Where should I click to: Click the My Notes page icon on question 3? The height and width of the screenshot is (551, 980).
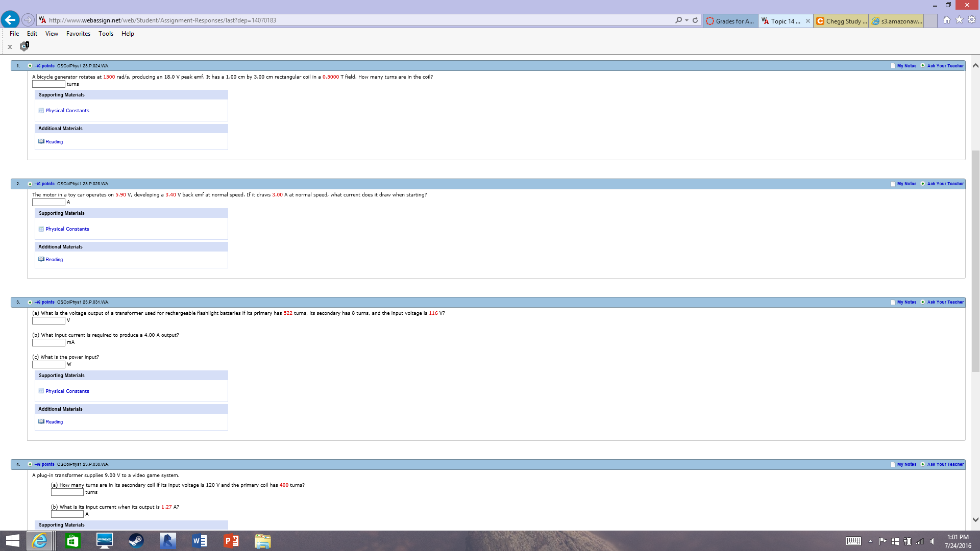coord(892,302)
